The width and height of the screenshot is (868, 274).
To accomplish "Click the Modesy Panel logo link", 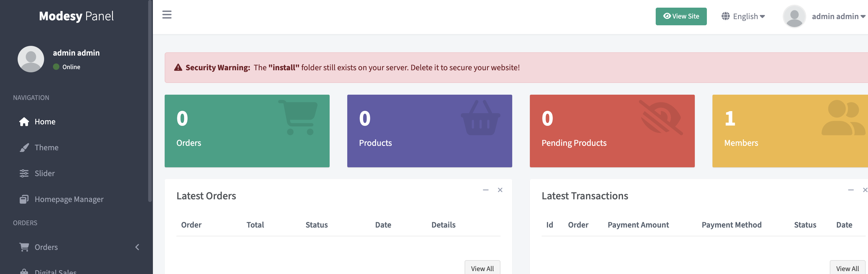I will pyautogui.click(x=76, y=16).
